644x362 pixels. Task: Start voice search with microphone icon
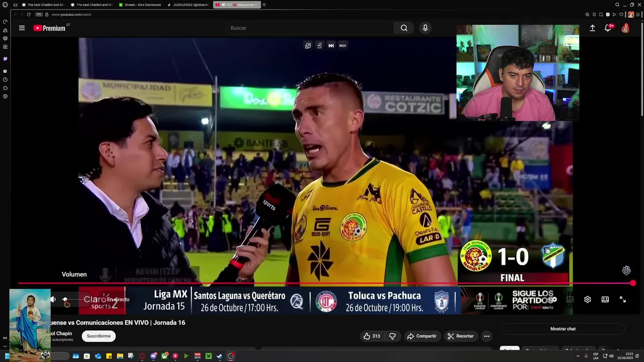(x=425, y=28)
